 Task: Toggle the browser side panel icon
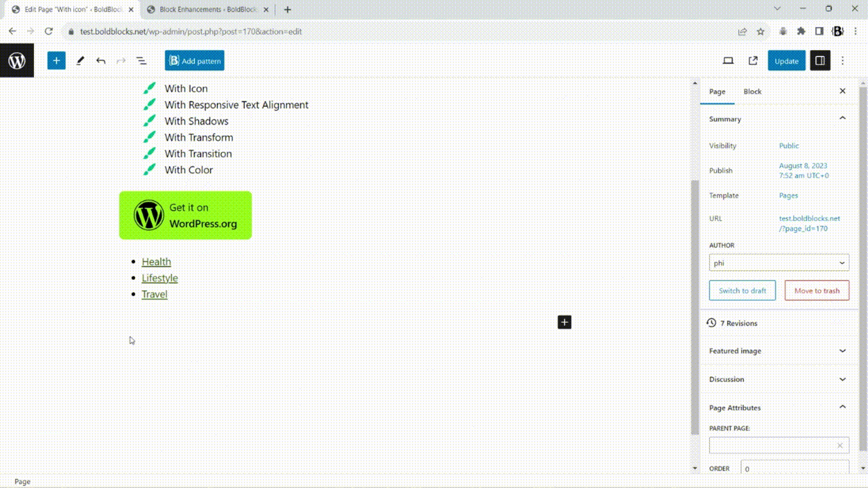click(819, 31)
